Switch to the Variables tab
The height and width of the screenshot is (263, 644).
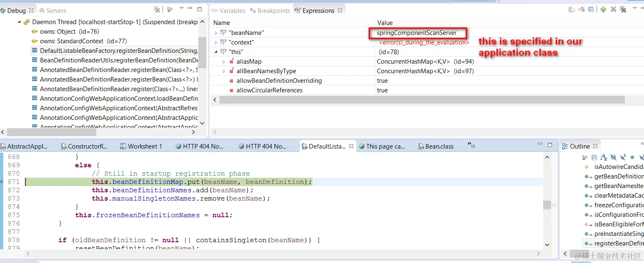[228, 10]
